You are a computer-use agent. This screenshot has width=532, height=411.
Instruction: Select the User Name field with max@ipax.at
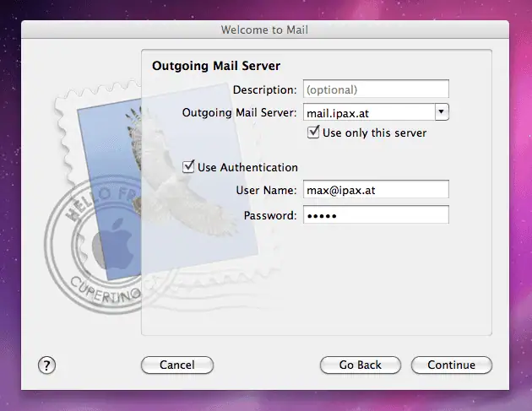coord(374,190)
